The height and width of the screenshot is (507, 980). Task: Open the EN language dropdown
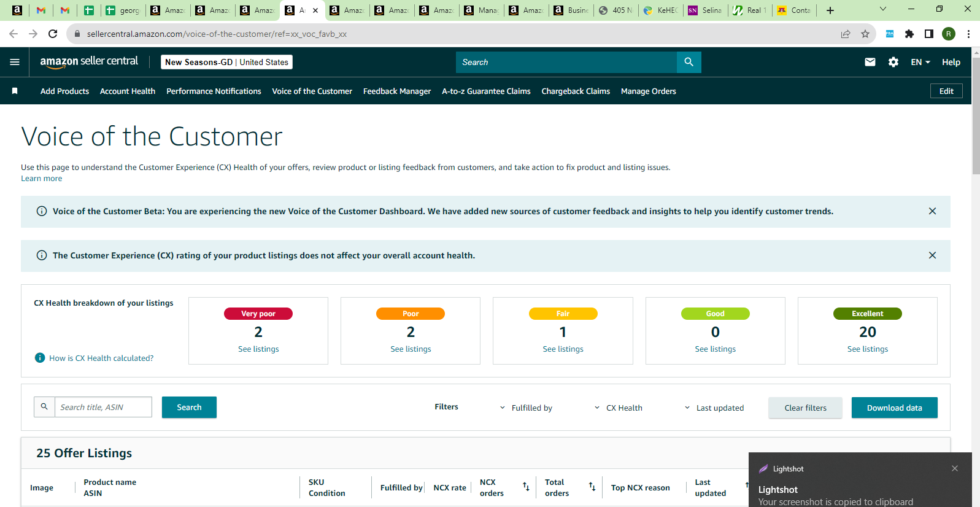click(x=920, y=62)
